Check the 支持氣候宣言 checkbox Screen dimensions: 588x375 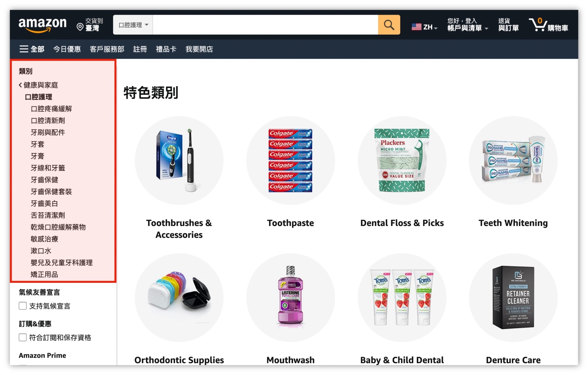pyautogui.click(x=23, y=306)
